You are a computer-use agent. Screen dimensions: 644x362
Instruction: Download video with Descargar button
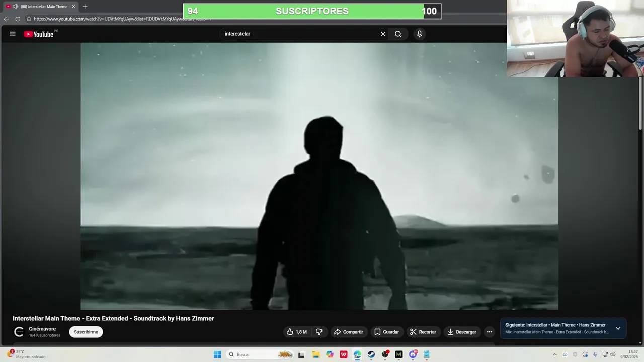click(462, 332)
